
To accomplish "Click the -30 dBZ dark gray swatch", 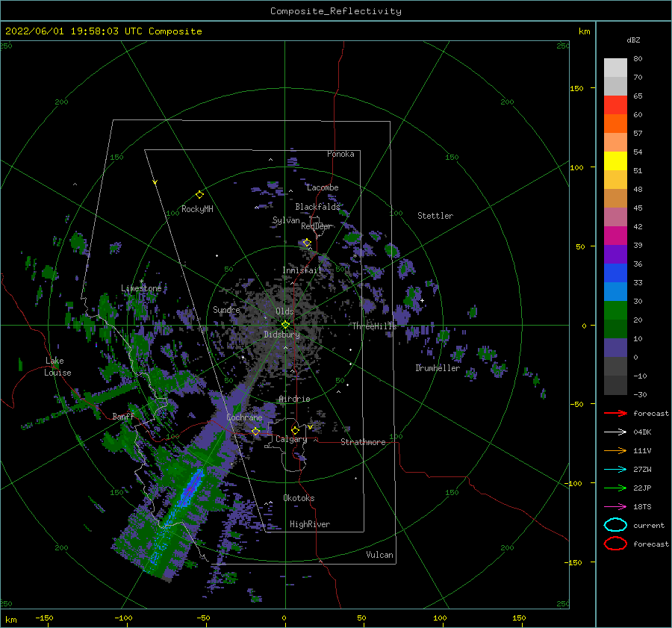I will 615,385.
